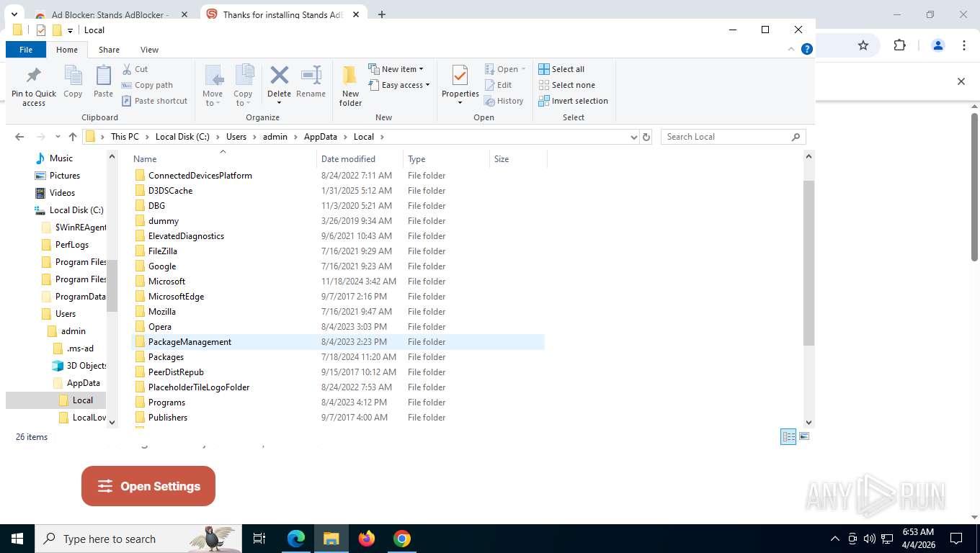Click the red Delete icon
The width and height of the screenshot is (980, 553).
[x=279, y=75]
